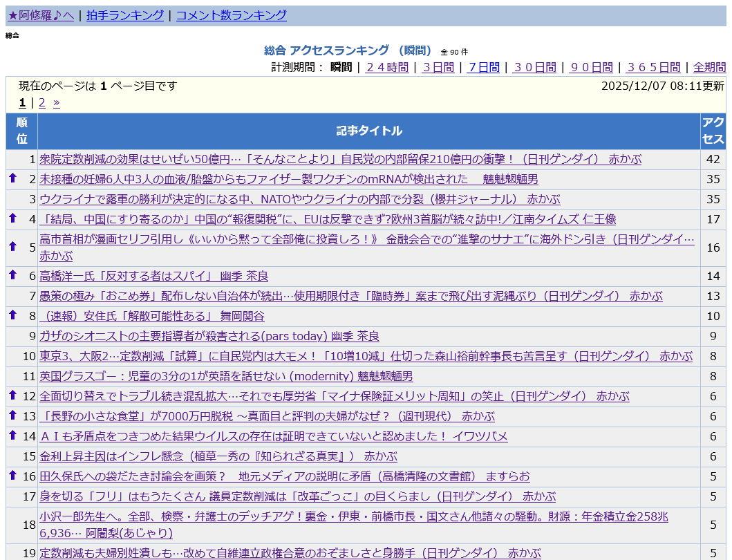The width and height of the screenshot is (732, 560).
Task: Click the » next page arrow
Action: pyautogui.click(x=57, y=103)
